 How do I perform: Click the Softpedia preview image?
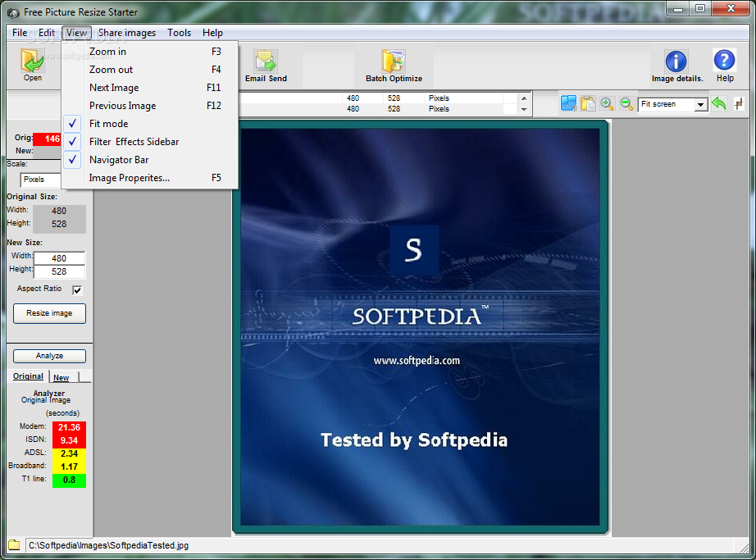click(x=420, y=327)
